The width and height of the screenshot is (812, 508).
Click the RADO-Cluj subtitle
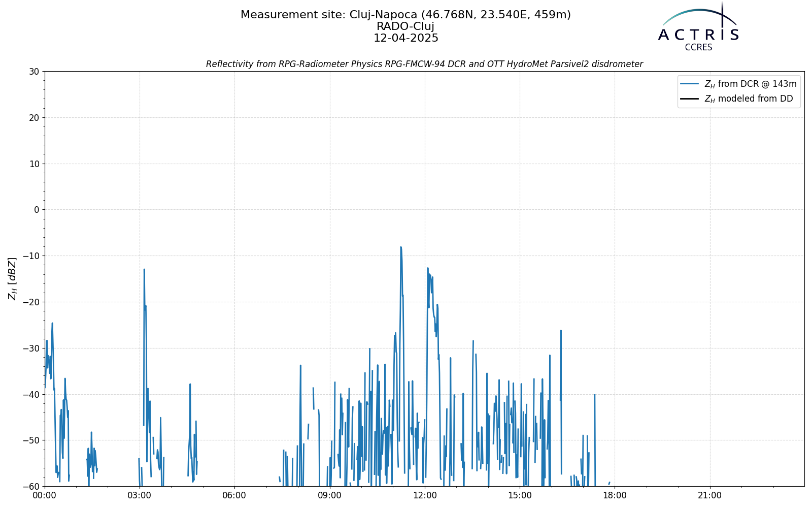tap(405, 26)
